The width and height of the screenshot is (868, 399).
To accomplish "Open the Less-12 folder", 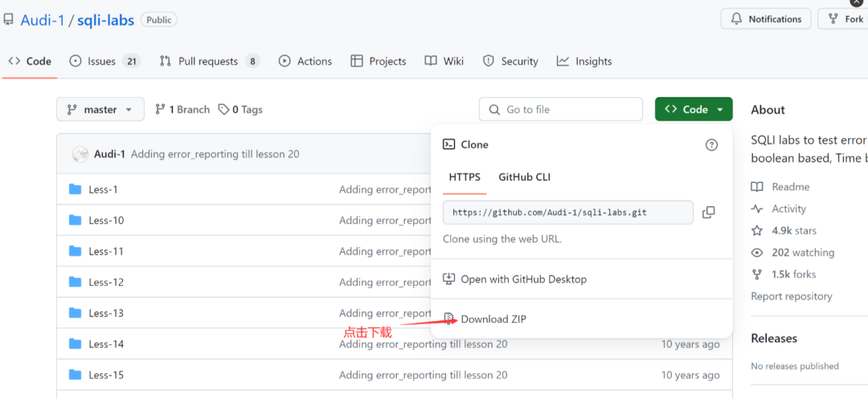I will point(106,283).
